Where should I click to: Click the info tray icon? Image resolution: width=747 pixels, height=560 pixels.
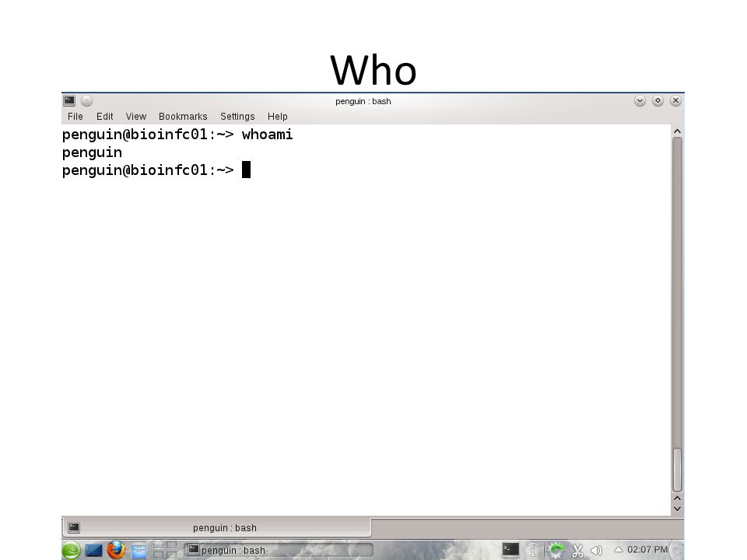pyautogui.click(x=532, y=551)
